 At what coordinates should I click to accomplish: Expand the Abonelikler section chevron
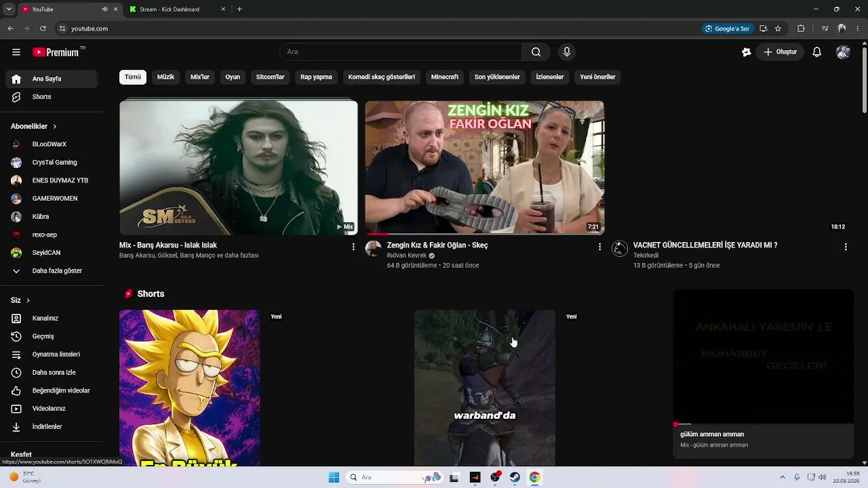pyautogui.click(x=55, y=127)
